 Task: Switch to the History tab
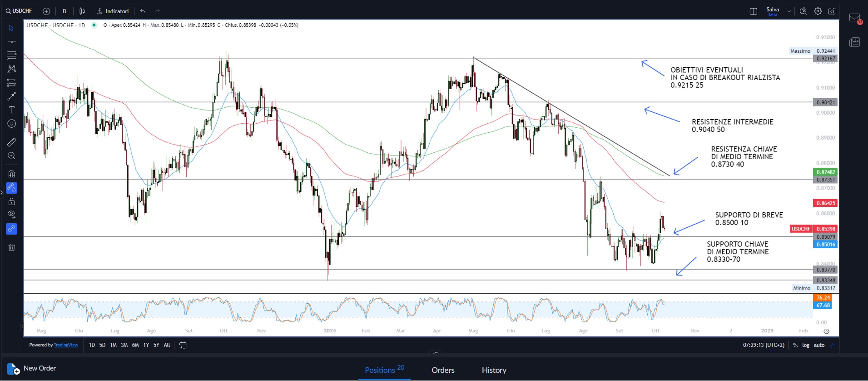(x=494, y=370)
